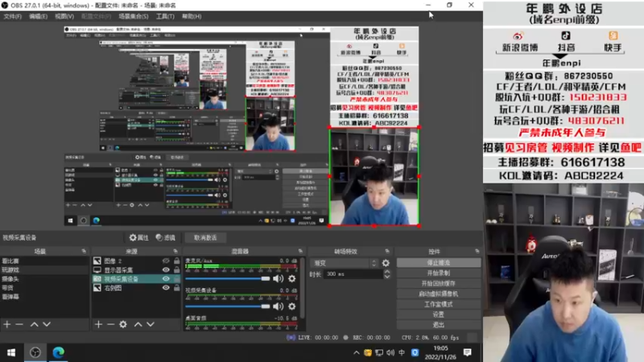Select the 视频采集设备 source row

pos(136,279)
